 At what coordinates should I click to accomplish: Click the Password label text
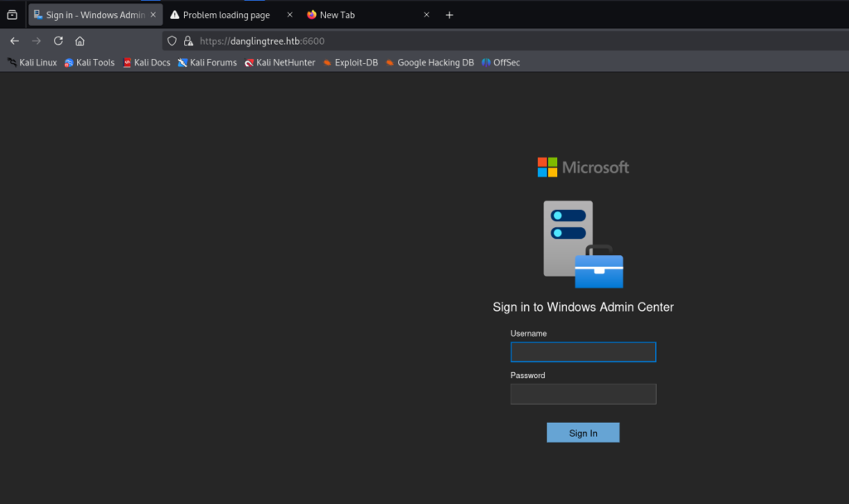click(527, 376)
